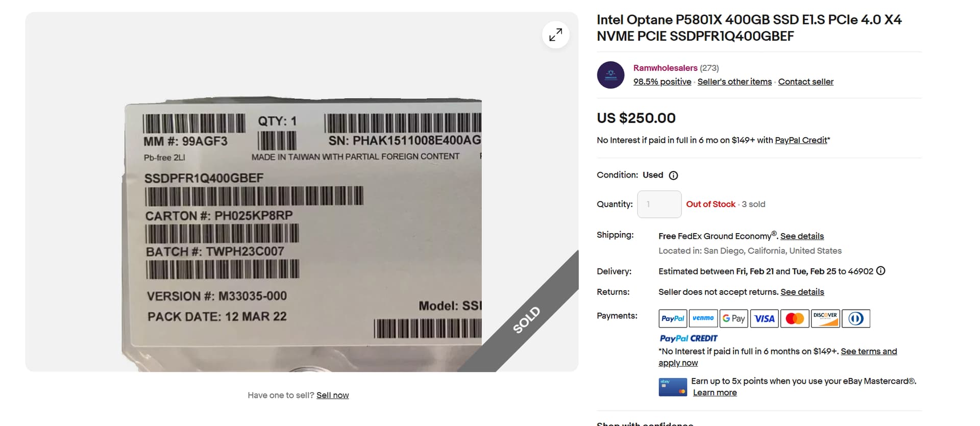Show delivery estimate info icon

(x=880, y=271)
